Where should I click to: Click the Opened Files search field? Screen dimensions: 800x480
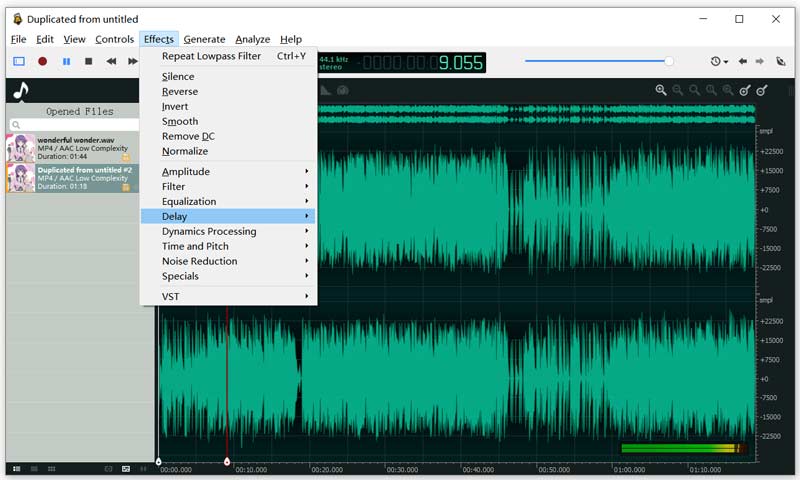click(x=75, y=125)
